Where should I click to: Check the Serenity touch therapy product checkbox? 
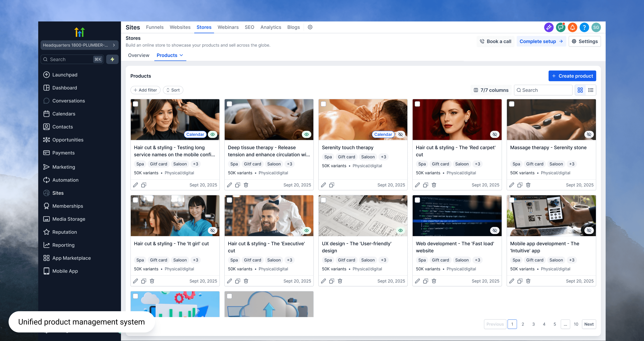[323, 104]
